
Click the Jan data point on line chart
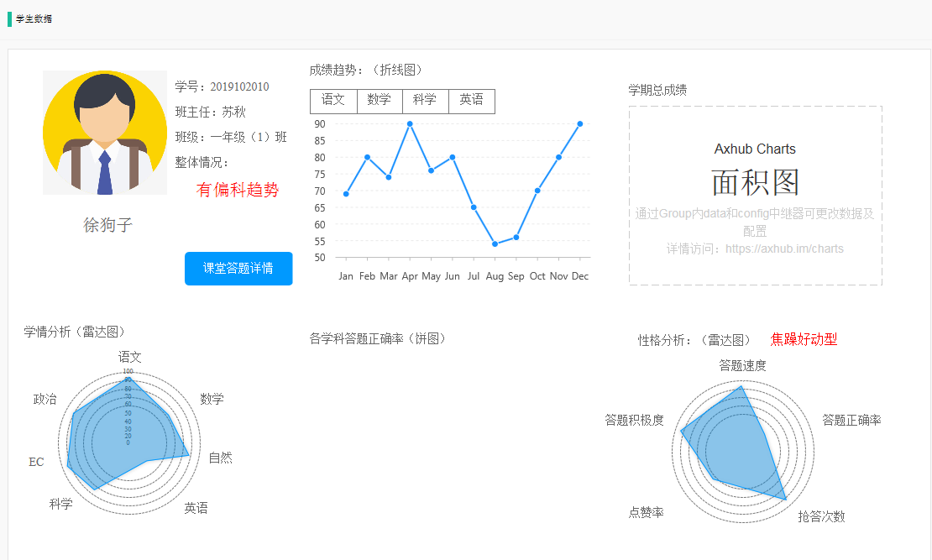coord(346,194)
